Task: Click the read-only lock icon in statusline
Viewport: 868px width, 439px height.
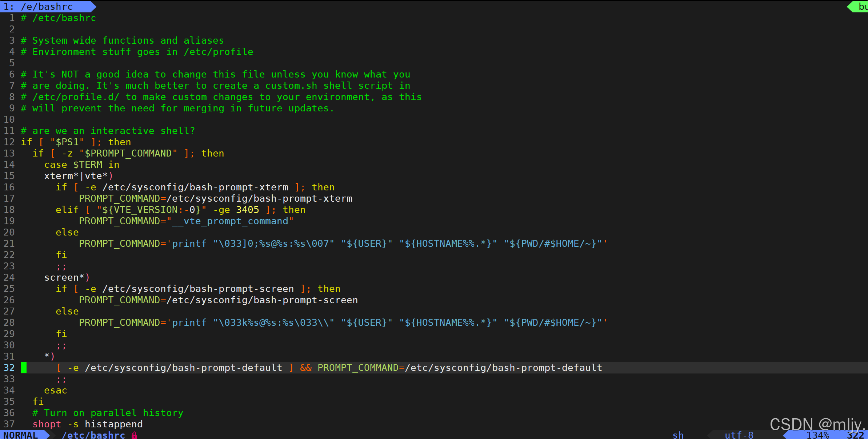Action: tap(134, 435)
